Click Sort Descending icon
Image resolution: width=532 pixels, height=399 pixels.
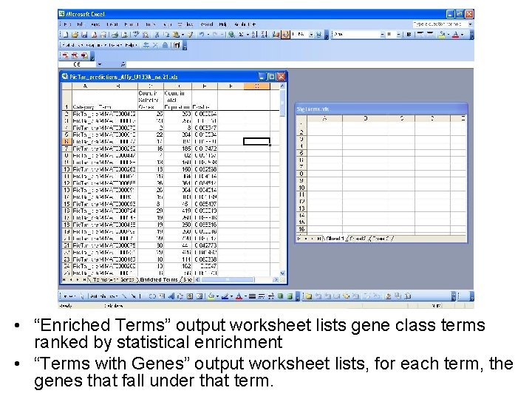coord(264,34)
